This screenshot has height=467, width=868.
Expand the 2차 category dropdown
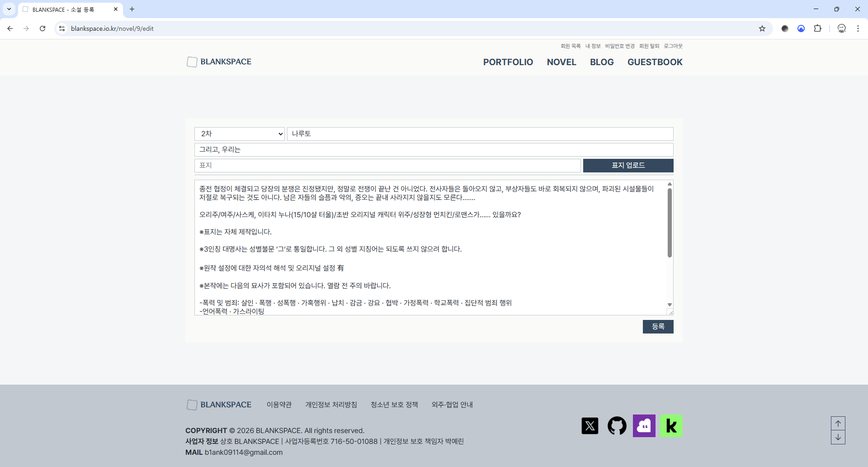(239, 134)
